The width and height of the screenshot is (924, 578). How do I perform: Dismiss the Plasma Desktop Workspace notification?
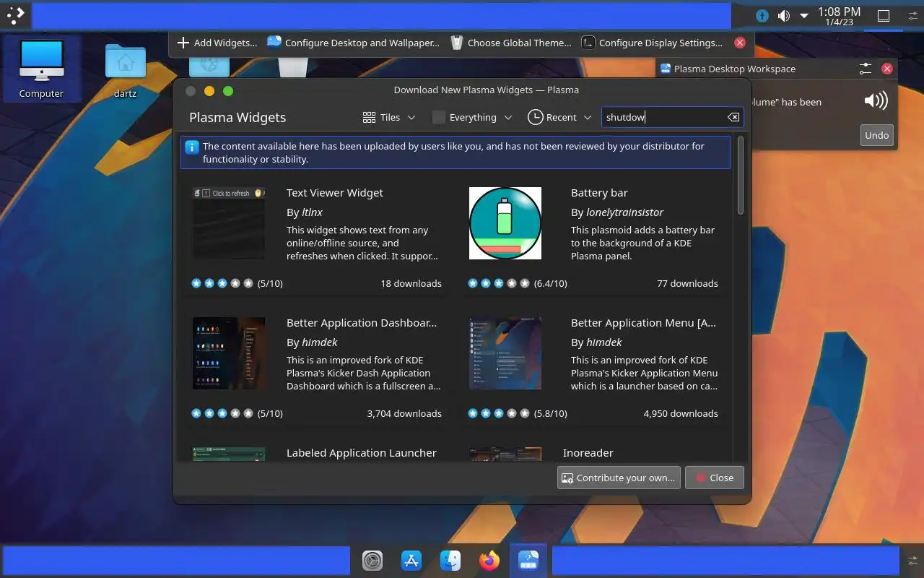887,69
